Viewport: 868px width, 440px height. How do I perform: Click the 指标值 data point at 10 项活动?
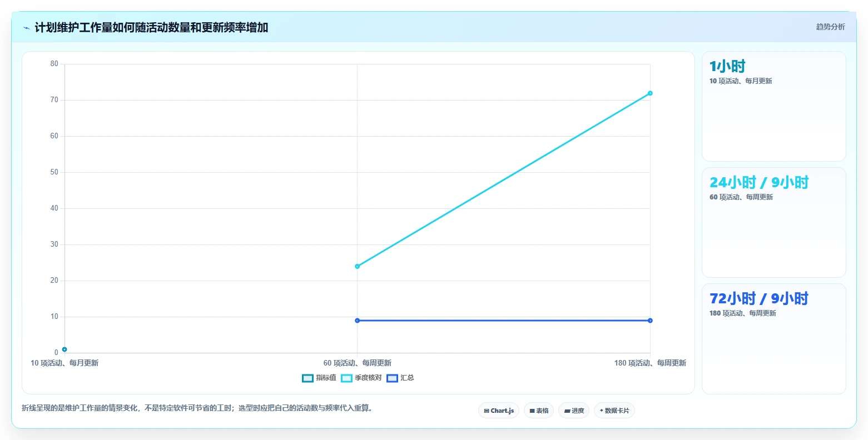pos(65,349)
